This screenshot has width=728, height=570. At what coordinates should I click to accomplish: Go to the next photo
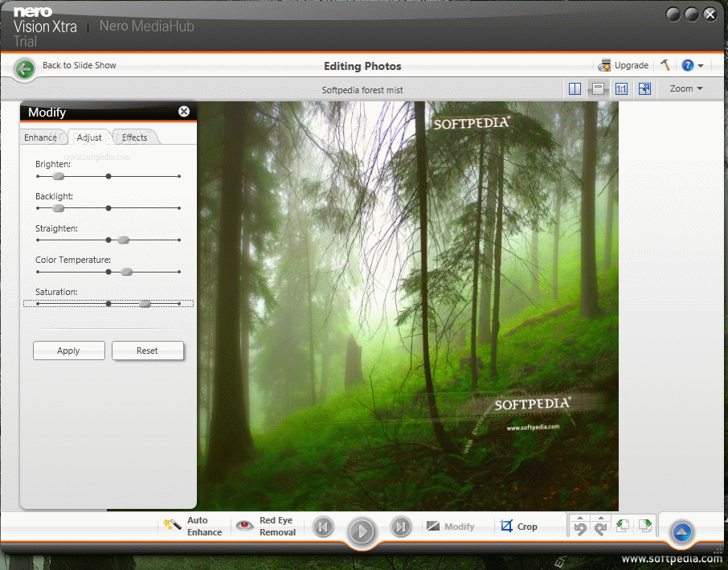[x=401, y=527]
